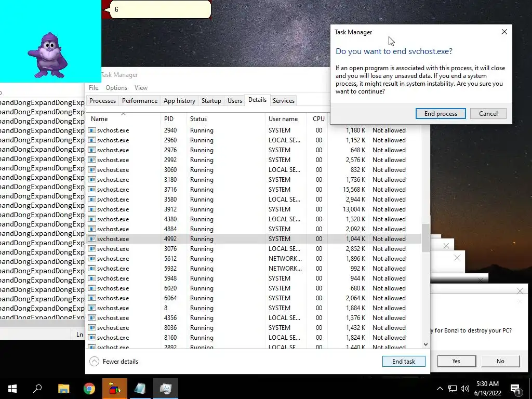Click process icon of PID 6020 row
Image resolution: width=532 pixels, height=399 pixels.
click(91, 288)
